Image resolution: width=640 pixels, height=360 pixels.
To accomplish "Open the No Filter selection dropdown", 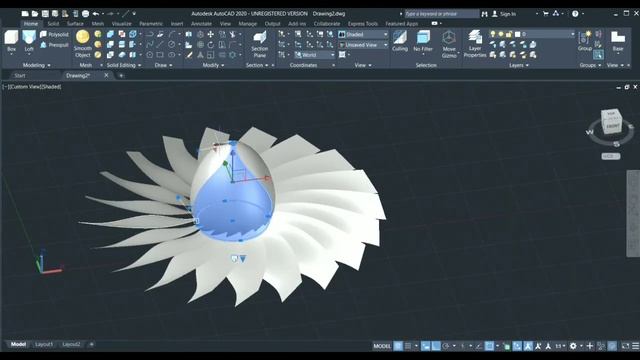I will pos(423,41).
